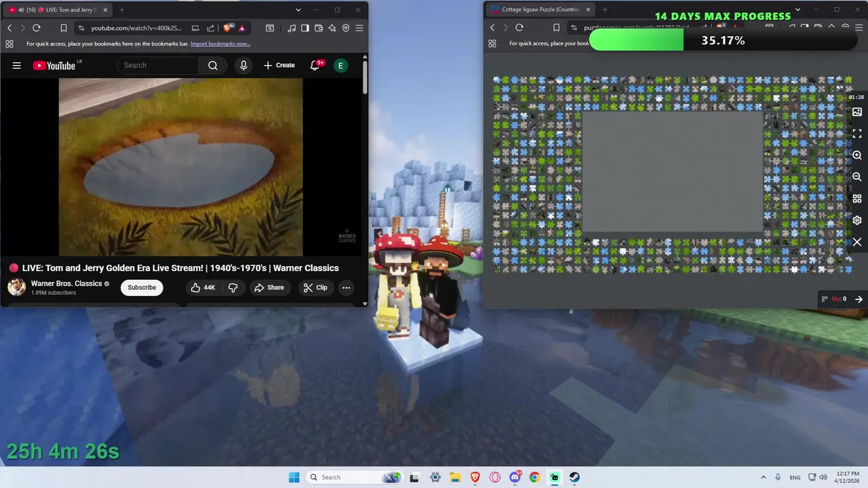Click Brave Rewards triangle icon in YouTube window

241,28
